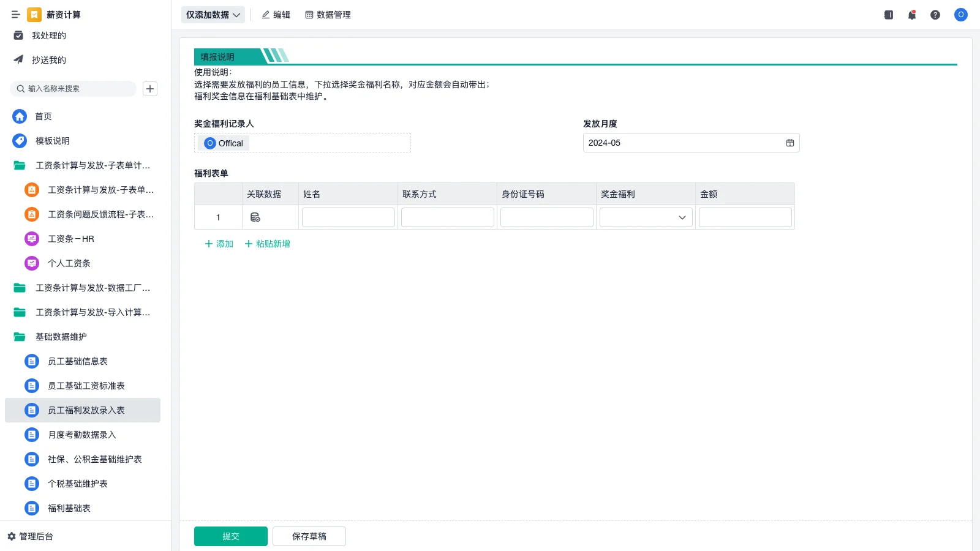Click the related-data database icon in row 1
This screenshot has width=980, height=551.
pos(255,217)
